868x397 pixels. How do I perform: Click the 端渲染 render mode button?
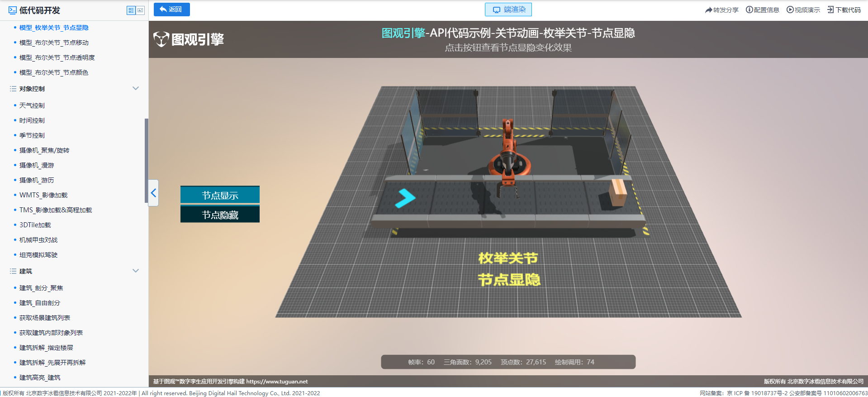508,10
